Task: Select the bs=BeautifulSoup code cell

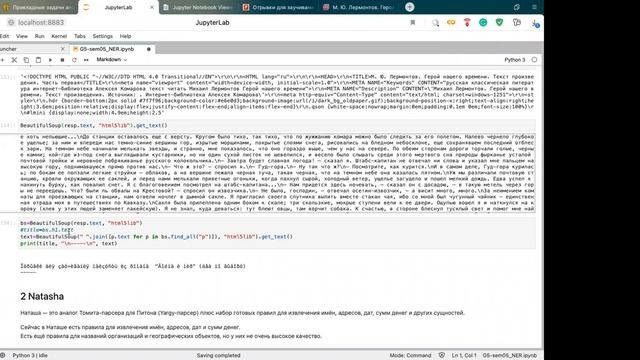Action: point(278,233)
